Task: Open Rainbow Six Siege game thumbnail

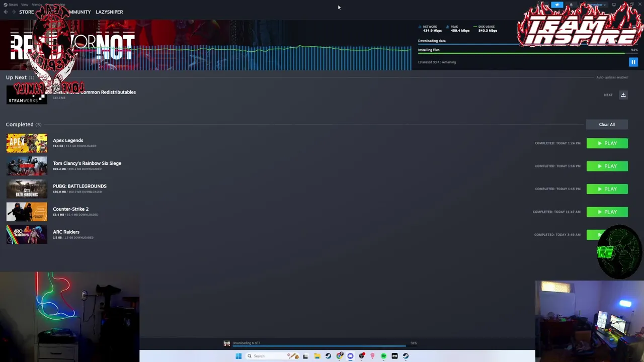Action: 27,166
